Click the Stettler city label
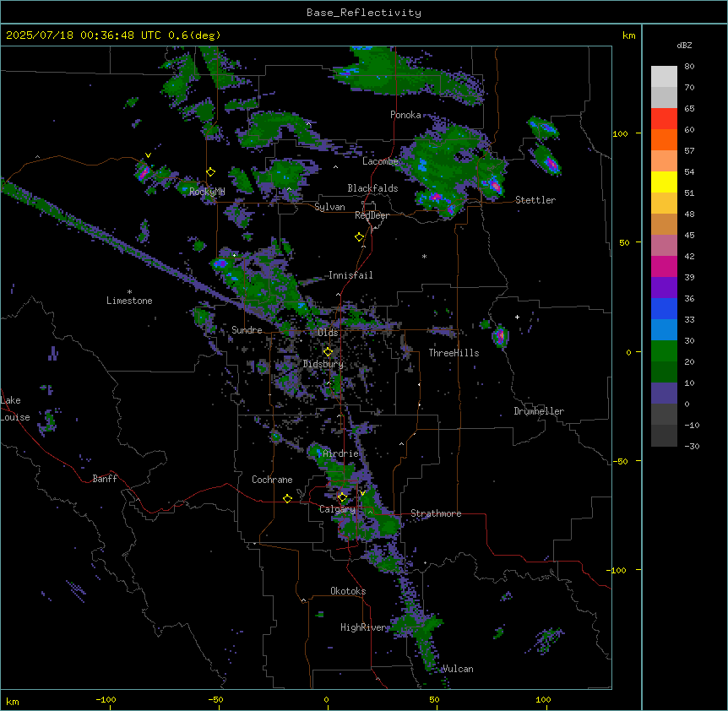This screenshot has width=728, height=711. tap(535, 200)
